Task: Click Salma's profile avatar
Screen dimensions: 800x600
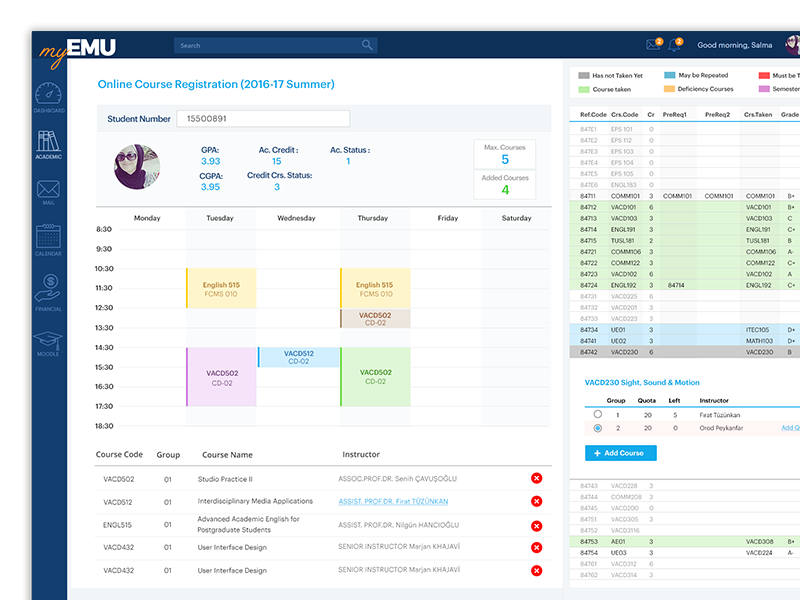Action: click(793, 44)
